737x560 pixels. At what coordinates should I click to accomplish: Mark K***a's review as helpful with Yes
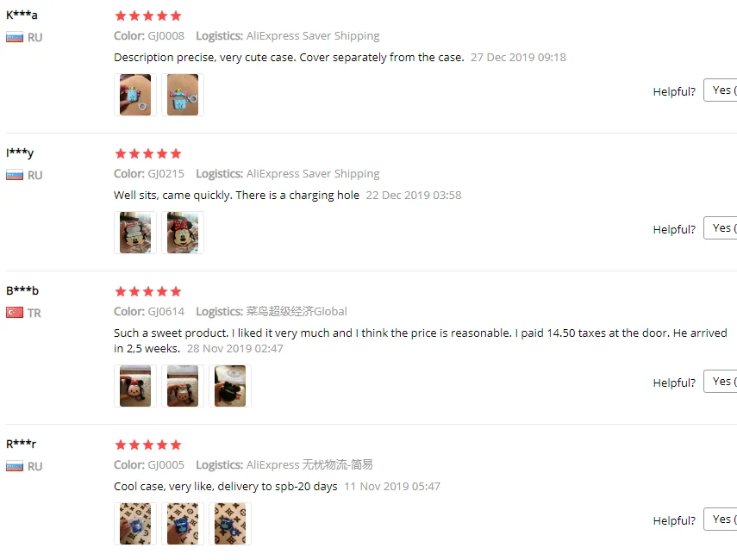point(721,90)
